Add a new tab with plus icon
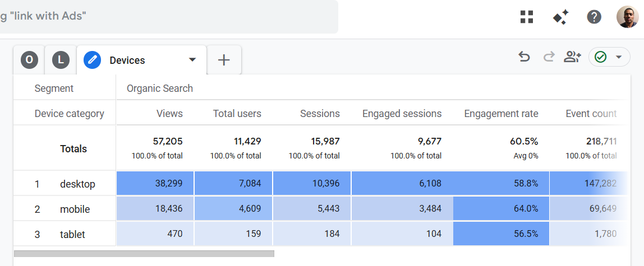This screenshot has height=266, width=644. 224,60
